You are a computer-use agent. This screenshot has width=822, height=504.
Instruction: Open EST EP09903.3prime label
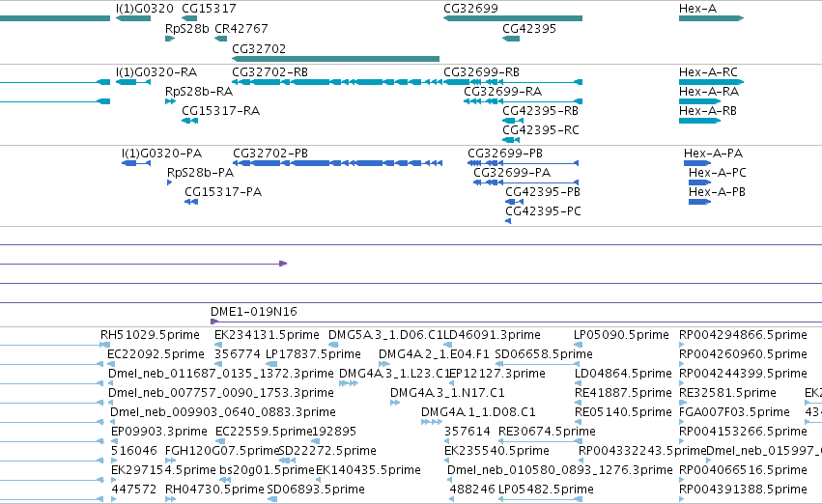point(159,432)
